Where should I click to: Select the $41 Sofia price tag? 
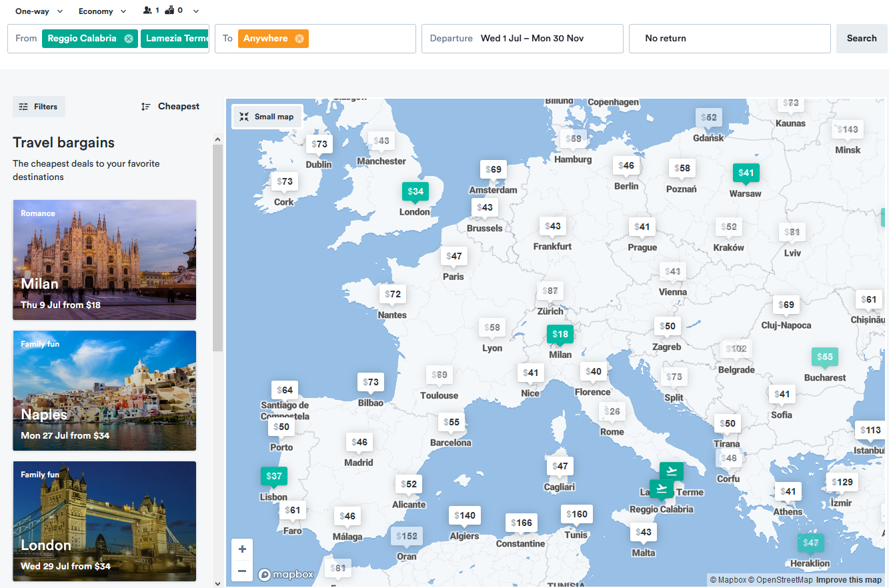click(782, 394)
